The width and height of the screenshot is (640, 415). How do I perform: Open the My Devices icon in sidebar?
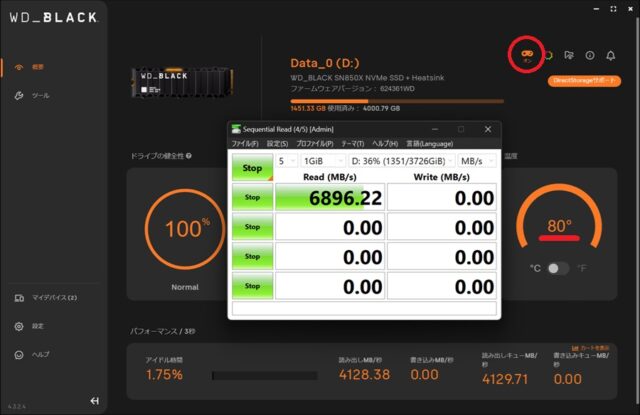pyautogui.click(x=19, y=298)
